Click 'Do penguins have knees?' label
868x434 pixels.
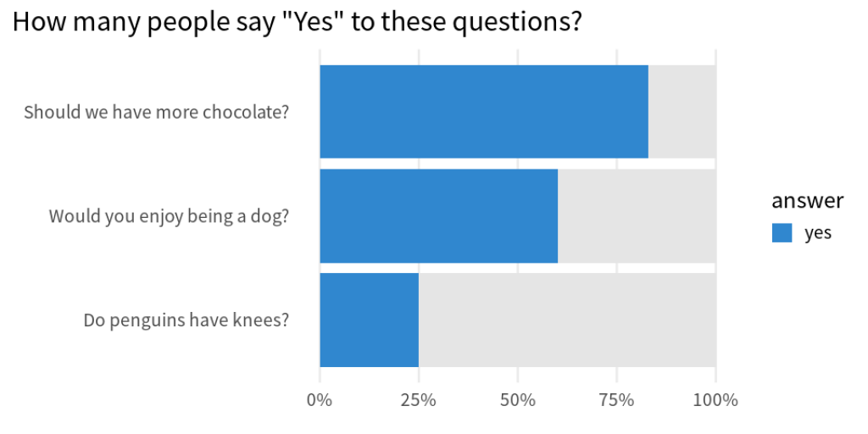(x=186, y=320)
